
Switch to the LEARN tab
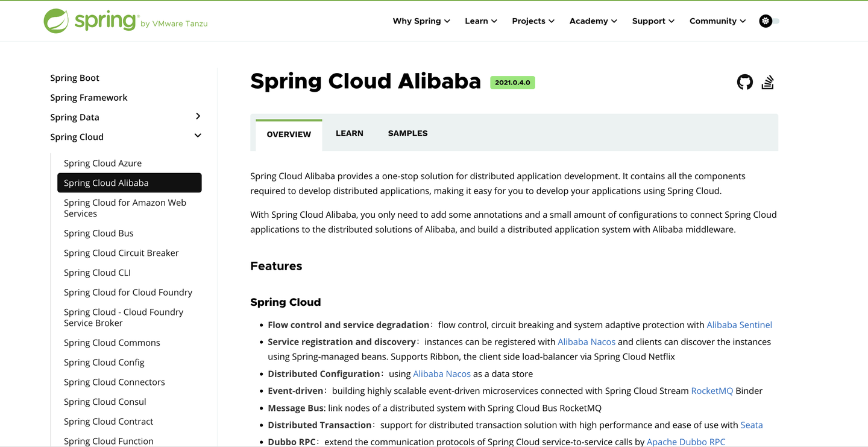[350, 133]
